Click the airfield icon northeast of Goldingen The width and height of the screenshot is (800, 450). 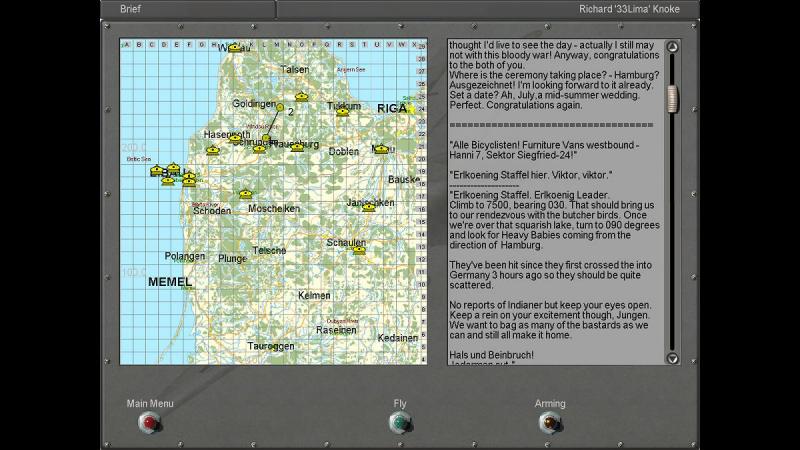pyautogui.click(x=302, y=96)
